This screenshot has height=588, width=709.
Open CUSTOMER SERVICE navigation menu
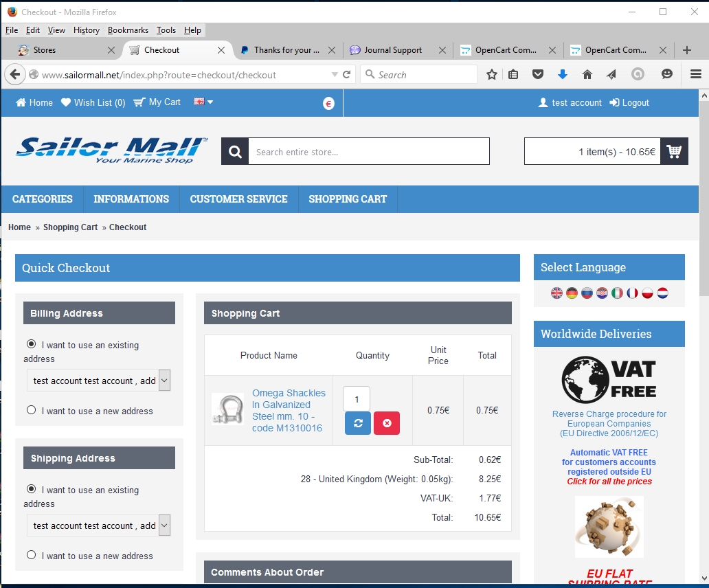pos(239,199)
